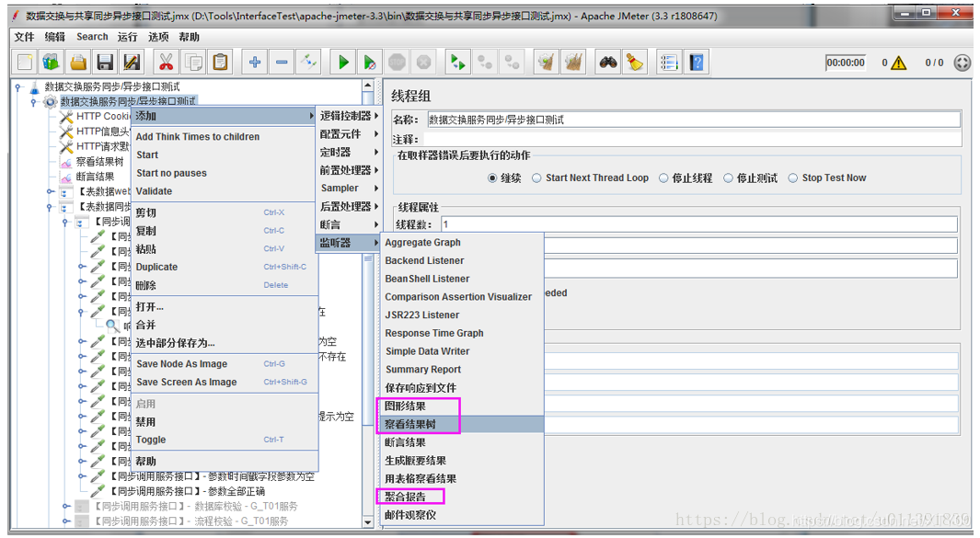980x538 pixels.
Task: Select the 停止线程 radio button
Action: point(663,178)
